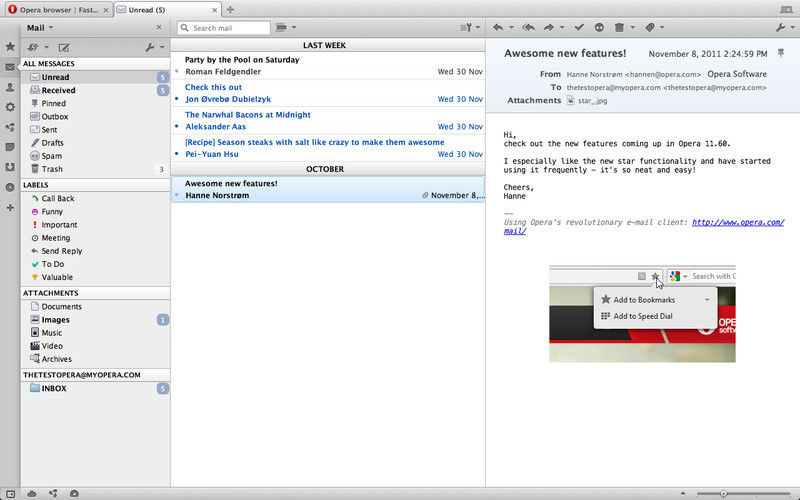Click the label tag icon
Image resolution: width=800 pixels, height=500 pixels.
pyautogui.click(x=649, y=28)
